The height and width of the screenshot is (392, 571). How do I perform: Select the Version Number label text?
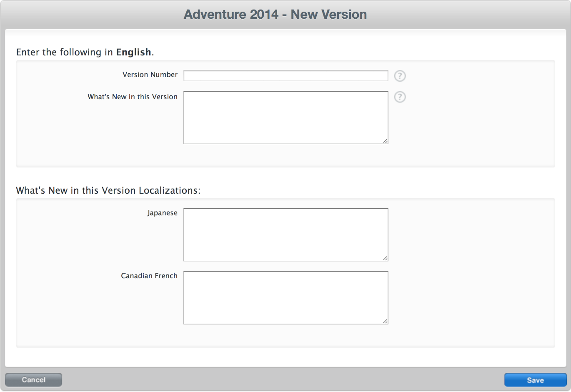coord(150,75)
